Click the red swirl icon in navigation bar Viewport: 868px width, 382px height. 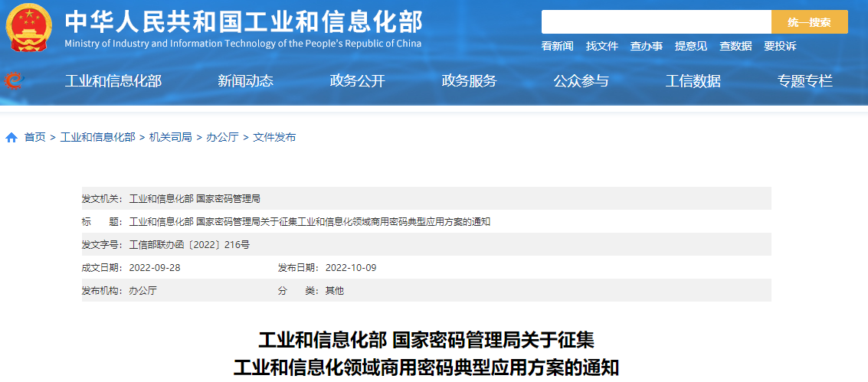pyautogui.click(x=13, y=81)
